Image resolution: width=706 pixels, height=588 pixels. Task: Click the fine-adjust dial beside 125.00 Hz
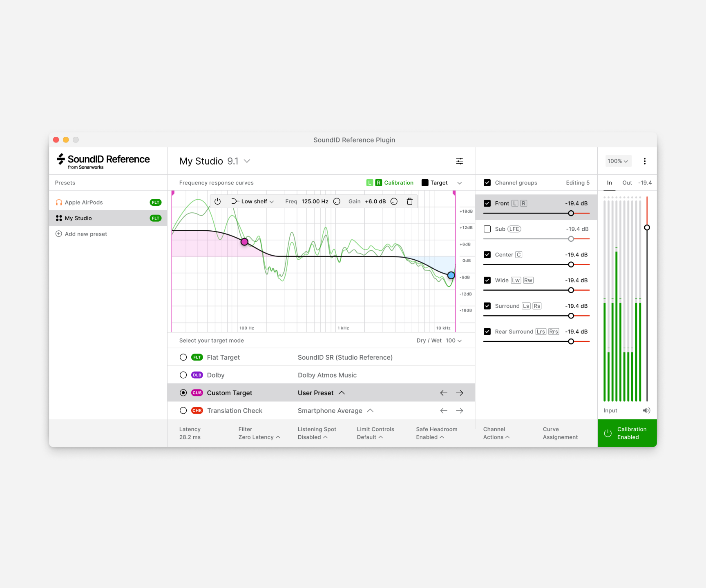click(337, 201)
